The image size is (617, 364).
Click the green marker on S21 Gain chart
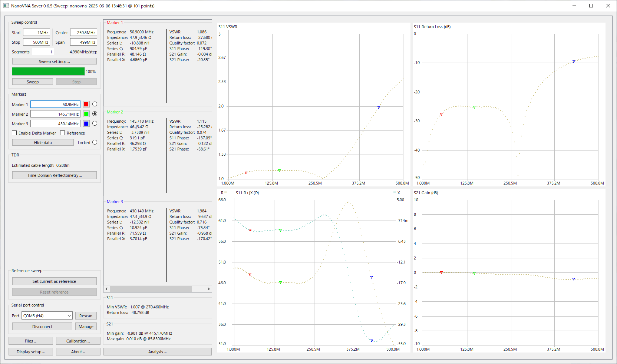(x=474, y=273)
